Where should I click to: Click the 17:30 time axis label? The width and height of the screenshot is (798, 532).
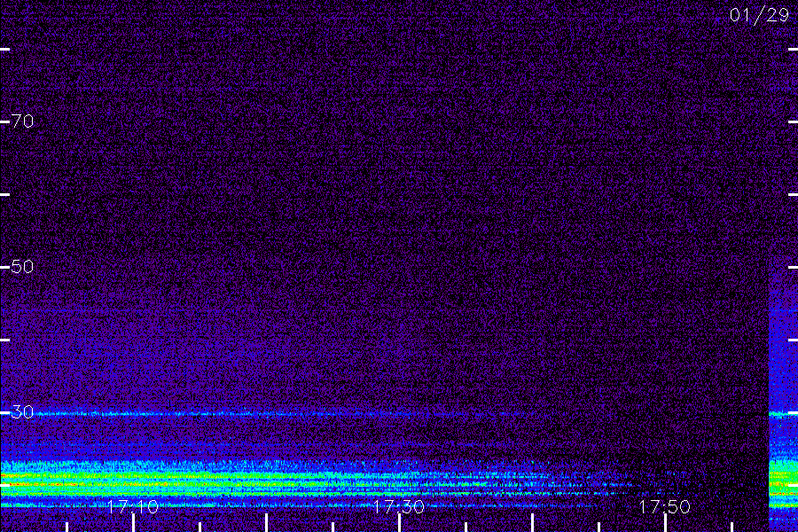(398, 506)
